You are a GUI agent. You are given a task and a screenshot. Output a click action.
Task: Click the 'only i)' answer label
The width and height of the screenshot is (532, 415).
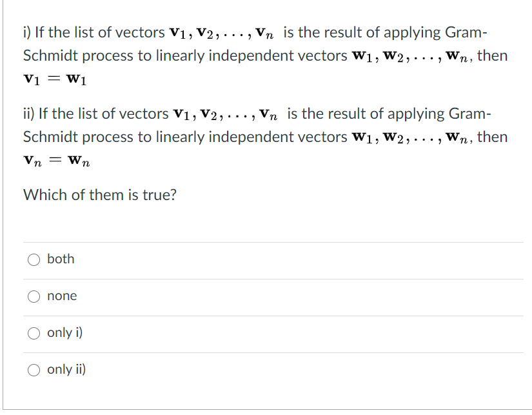(x=64, y=332)
